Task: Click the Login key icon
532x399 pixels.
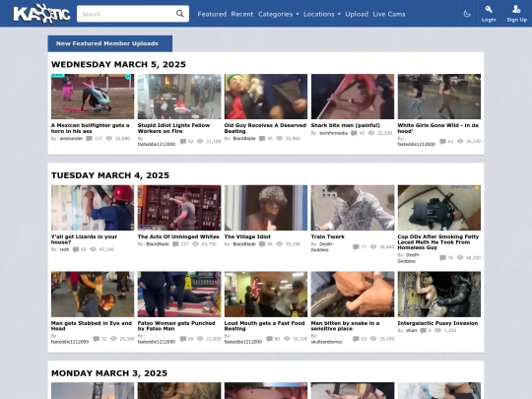Action: click(x=489, y=9)
